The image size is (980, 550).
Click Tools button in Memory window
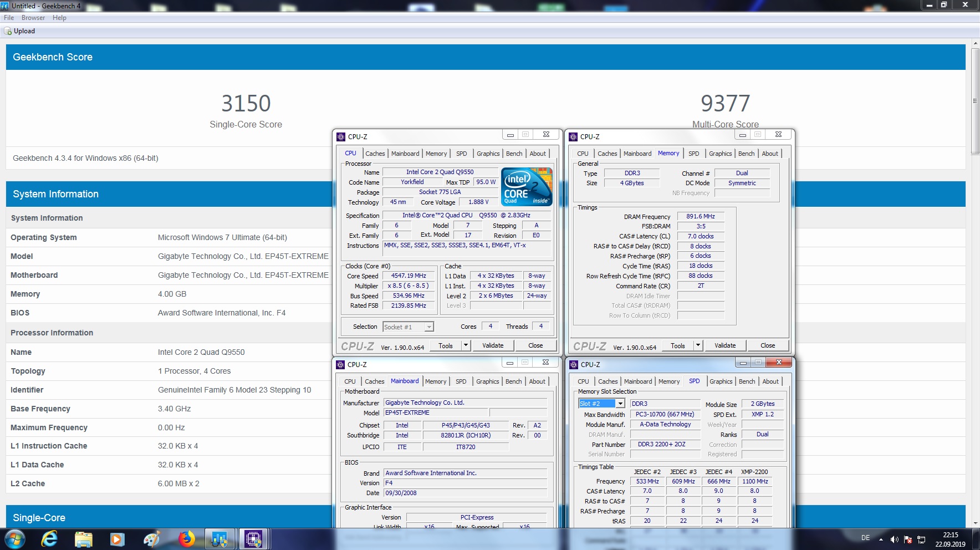(x=678, y=345)
